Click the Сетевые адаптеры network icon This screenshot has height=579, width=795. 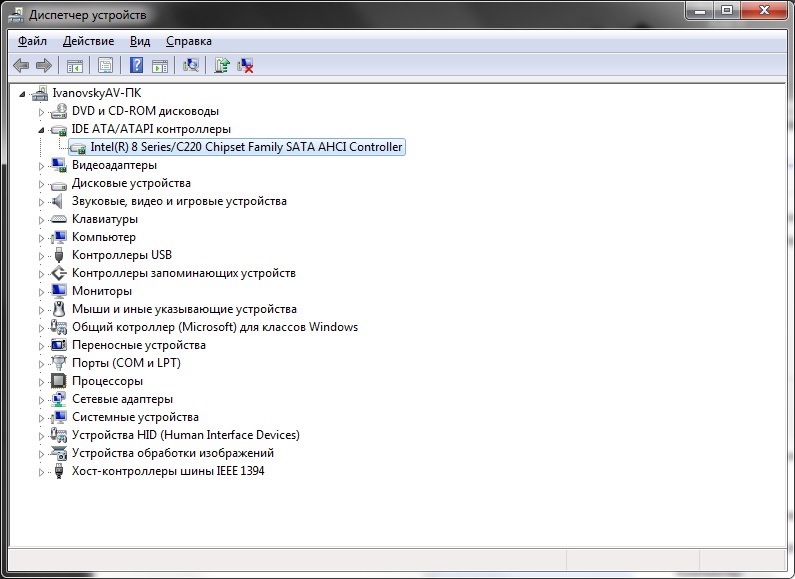59,399
